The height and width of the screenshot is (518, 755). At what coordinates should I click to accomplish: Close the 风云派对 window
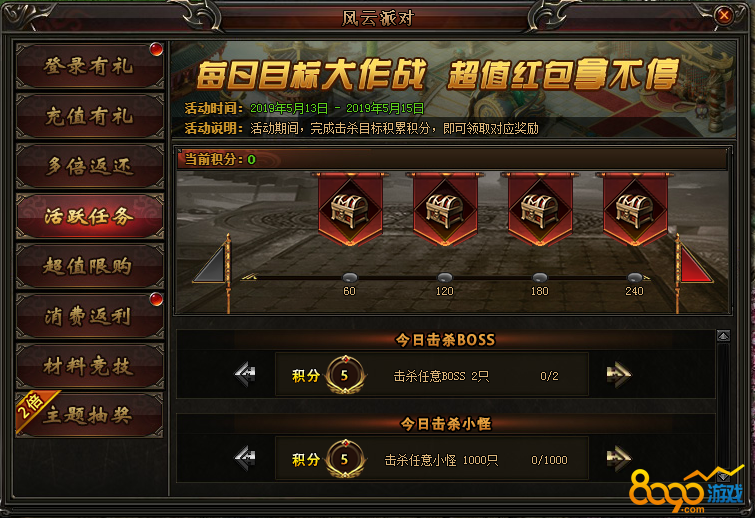[x=724, y=16]
